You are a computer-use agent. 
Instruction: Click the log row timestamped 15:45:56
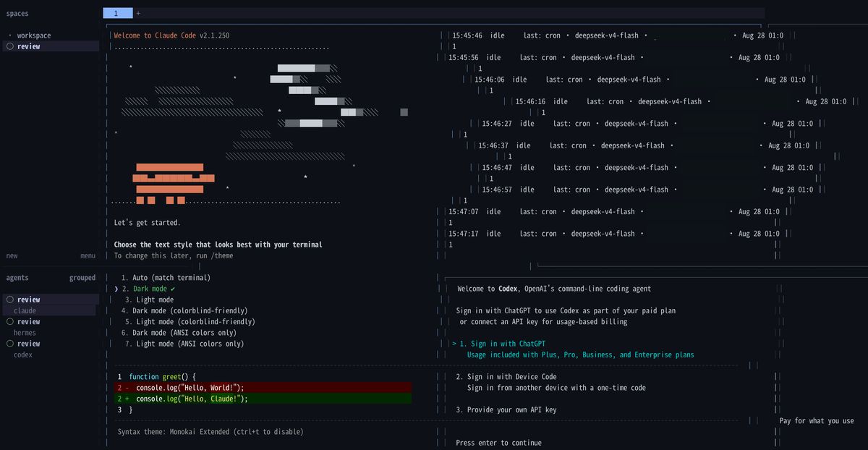pyautogui.click(x=614, y=57)
